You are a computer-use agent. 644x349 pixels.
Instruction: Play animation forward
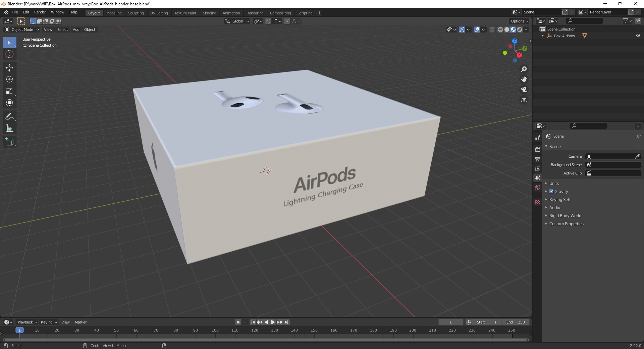273,322
